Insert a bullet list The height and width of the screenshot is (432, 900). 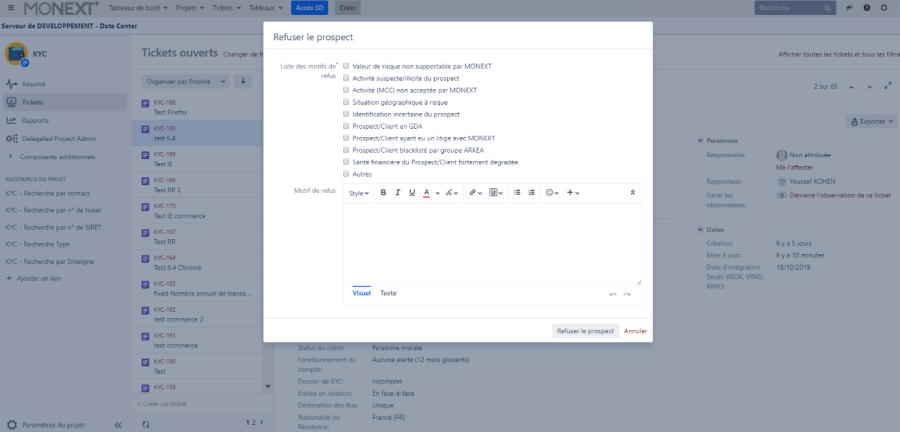click(517, 192)
